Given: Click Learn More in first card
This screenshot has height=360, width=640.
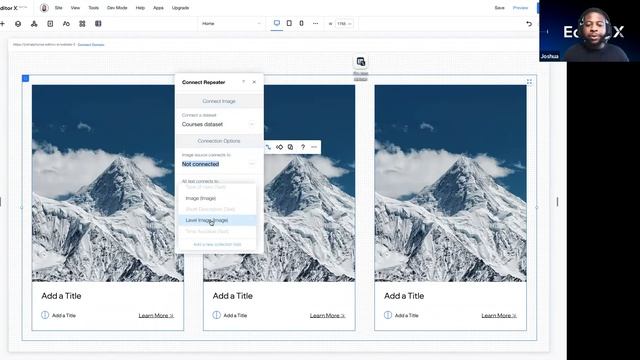Looking at the screenshot, I should coord(156,316).
